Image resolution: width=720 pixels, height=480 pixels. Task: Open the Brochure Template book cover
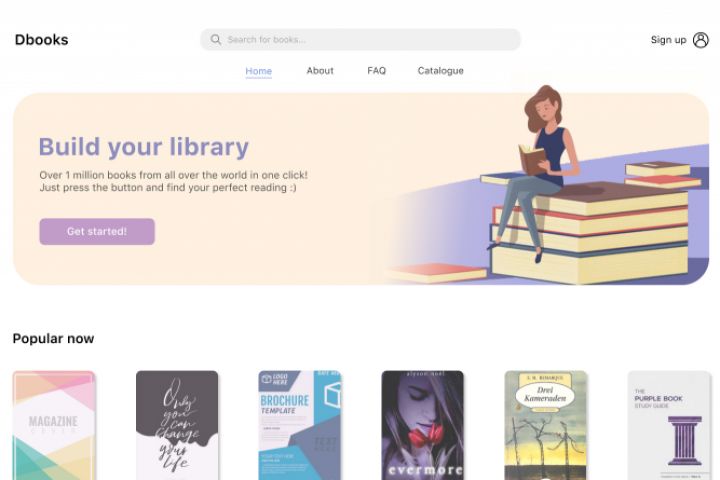[x=300, y=425]
